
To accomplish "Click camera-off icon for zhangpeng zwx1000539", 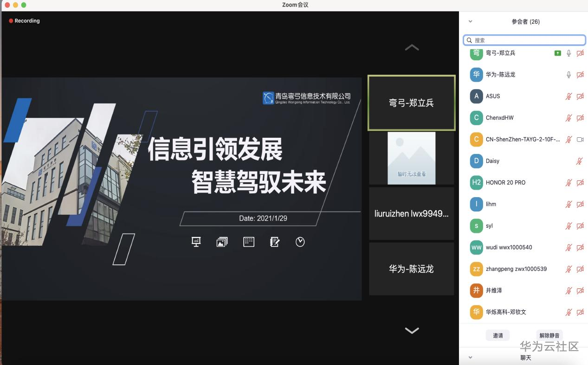I will 580,269.
